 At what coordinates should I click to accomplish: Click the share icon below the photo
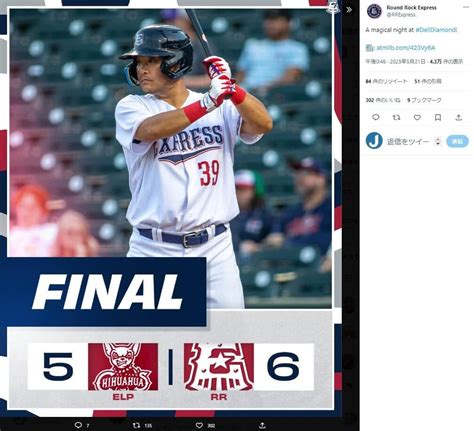tap(262, 425)
